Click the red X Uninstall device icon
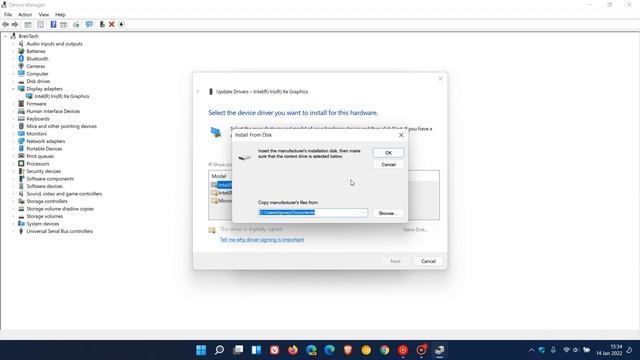The height and width of the screenshot is (360, 640). (x=111, y=24)
